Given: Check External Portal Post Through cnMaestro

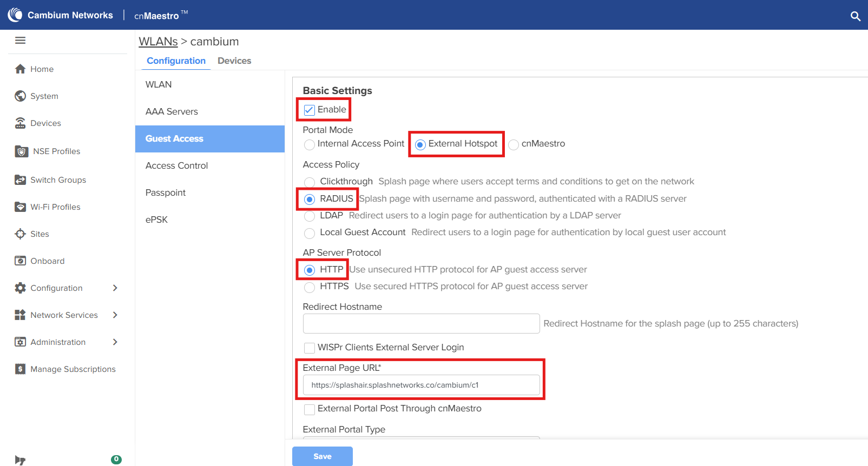Looking at the screenshot, I should (310, 409).
